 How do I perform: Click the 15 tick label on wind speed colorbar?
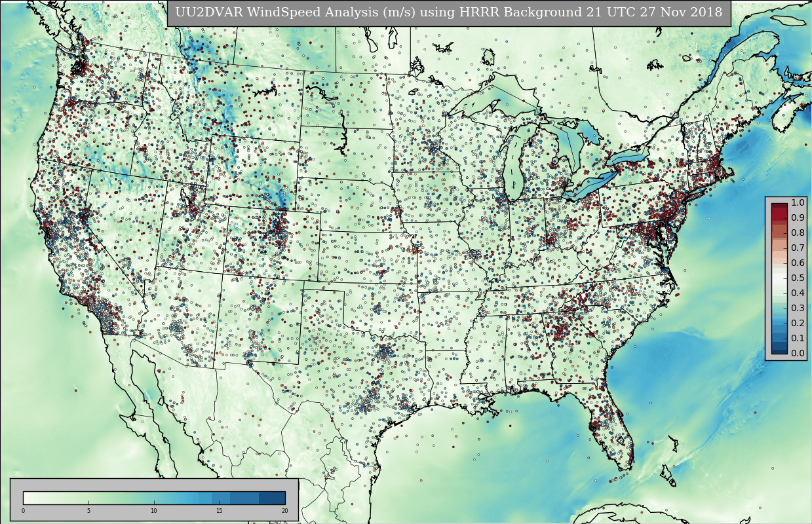(x=220, y=511)
